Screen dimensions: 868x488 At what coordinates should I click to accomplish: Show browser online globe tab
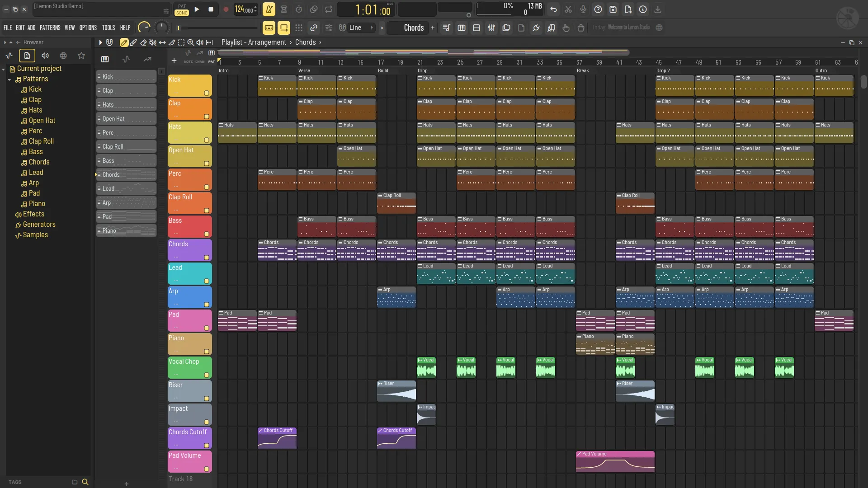pos(63,56)
